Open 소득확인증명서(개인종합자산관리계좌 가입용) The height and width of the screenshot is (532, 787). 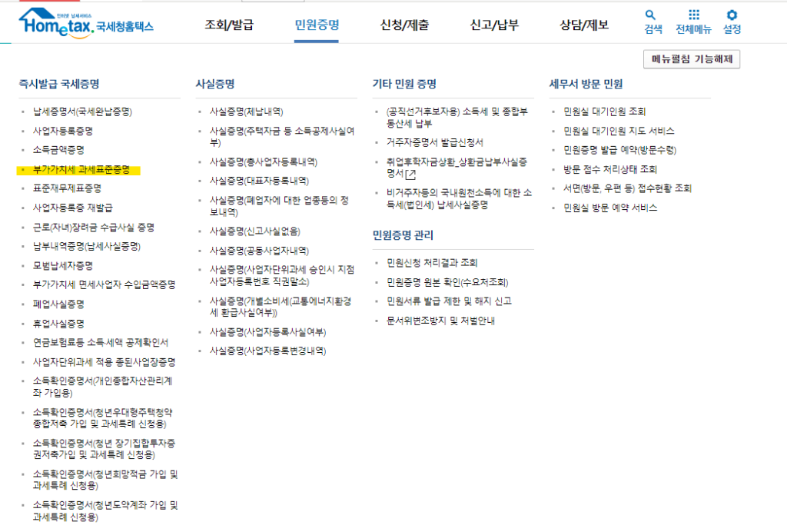click(x=103, y=387)
